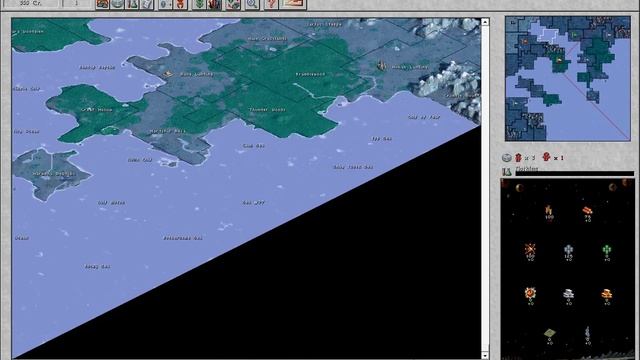Click the magnifying glass zoom icon in toolbar
This screenshot has height=360, width=640.
[252, 4]
